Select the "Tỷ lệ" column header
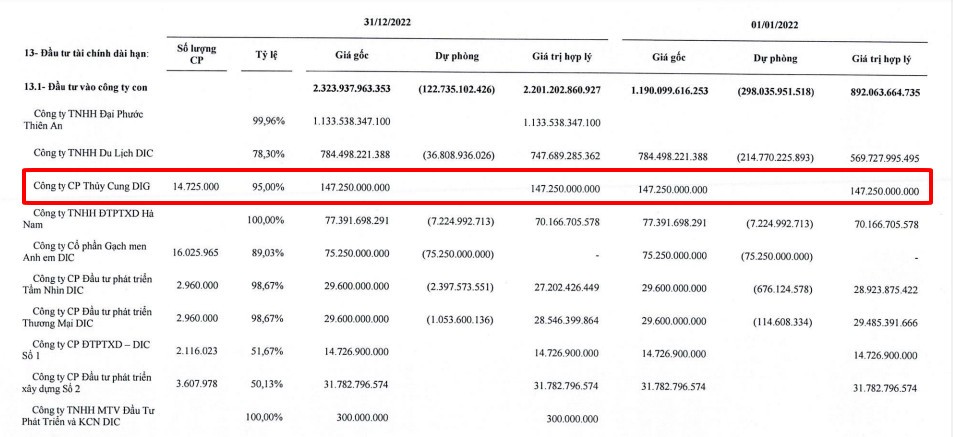Image resolution: width=953 pixels, height=437 pixels. 267,54
